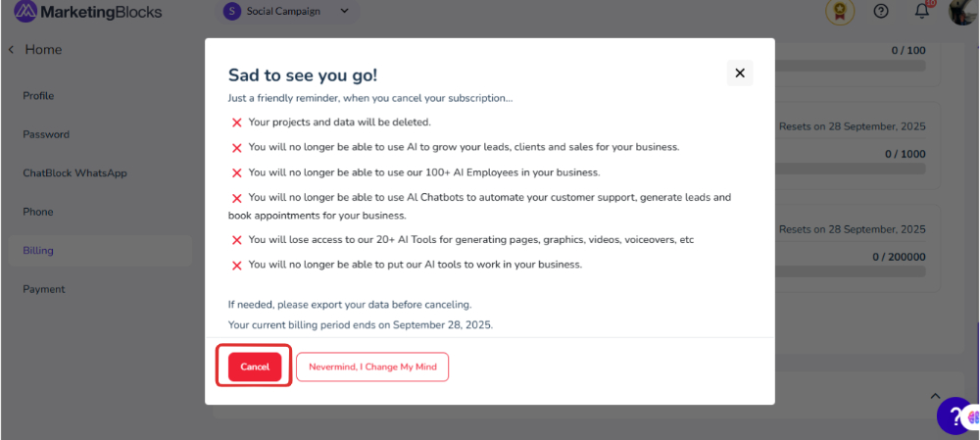Click the back arrow beside Home
980x440 pixels.
pyautogui.click(x=11, y=49)
